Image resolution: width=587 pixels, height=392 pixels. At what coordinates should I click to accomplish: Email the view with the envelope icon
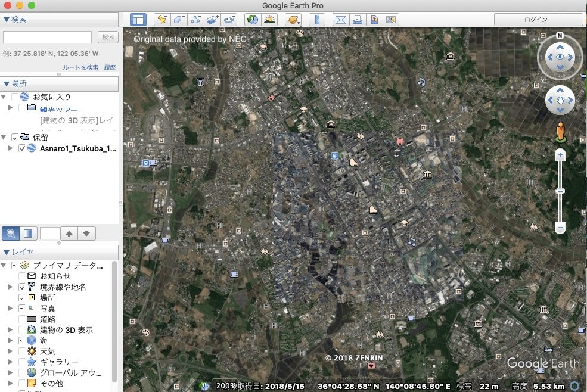pos(341,20)
